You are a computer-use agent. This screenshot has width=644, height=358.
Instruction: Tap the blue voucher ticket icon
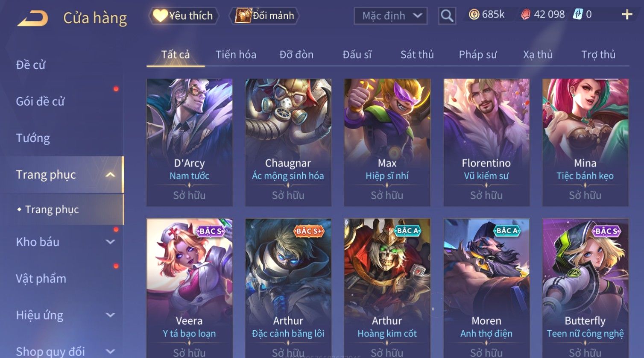click(x=578, y=15)
